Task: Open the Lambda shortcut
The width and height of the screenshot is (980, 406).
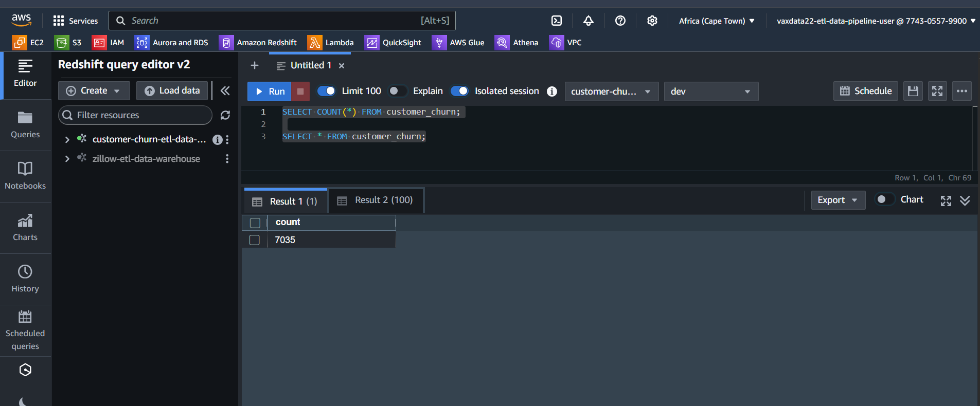Action: click(x=331, y=42)
